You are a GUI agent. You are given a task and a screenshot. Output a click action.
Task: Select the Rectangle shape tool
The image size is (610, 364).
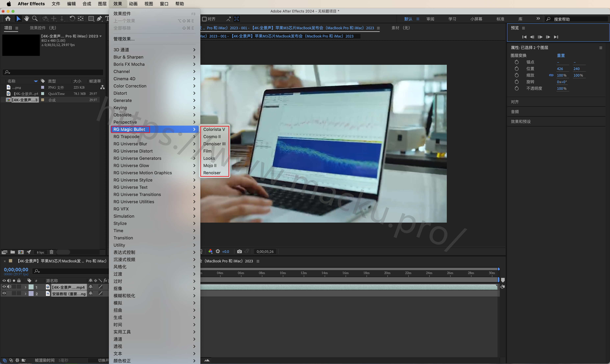[91, 19]
